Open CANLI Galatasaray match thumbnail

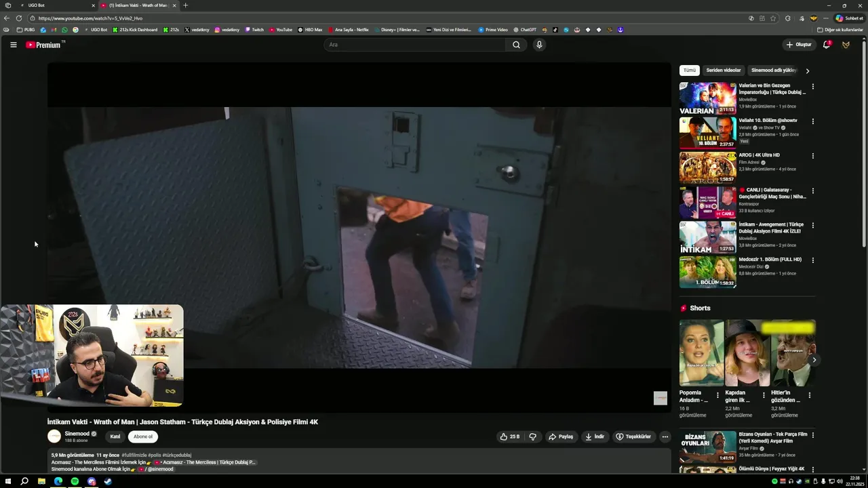(707, 203)
